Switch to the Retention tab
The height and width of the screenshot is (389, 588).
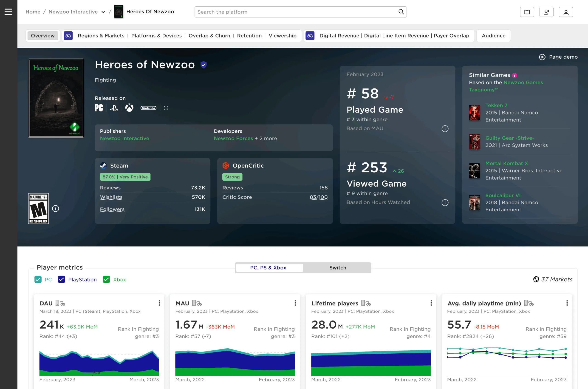click(249, 36)
